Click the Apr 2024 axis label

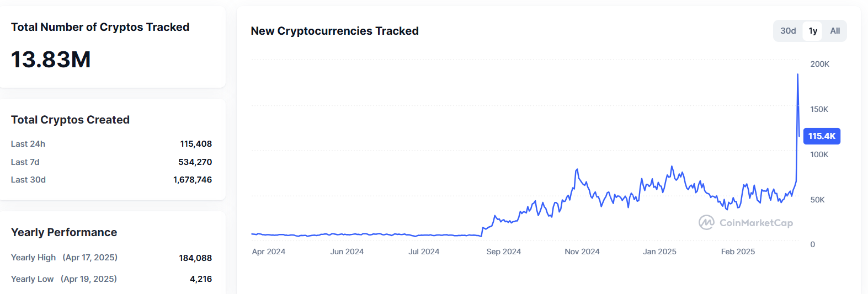(268, 252)
